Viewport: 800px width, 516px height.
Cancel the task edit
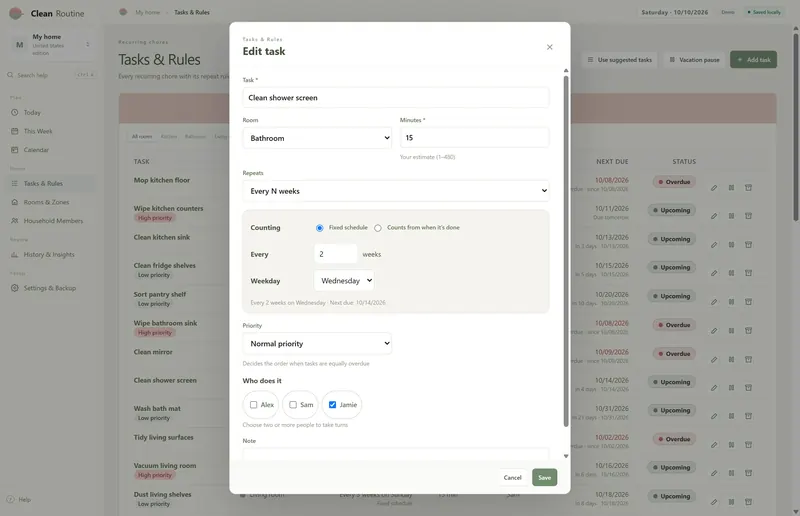[x=512, y=477]
